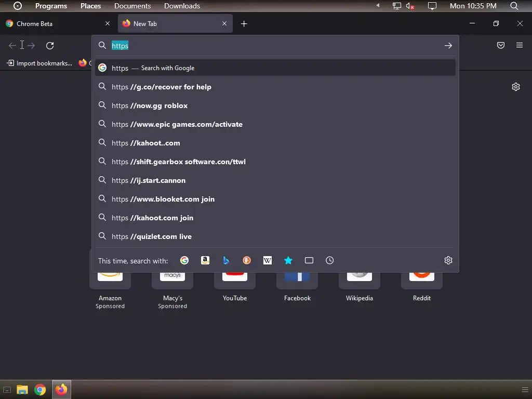
Task: Click the Firefox taskbar button
Action: [x=61, y=390]
